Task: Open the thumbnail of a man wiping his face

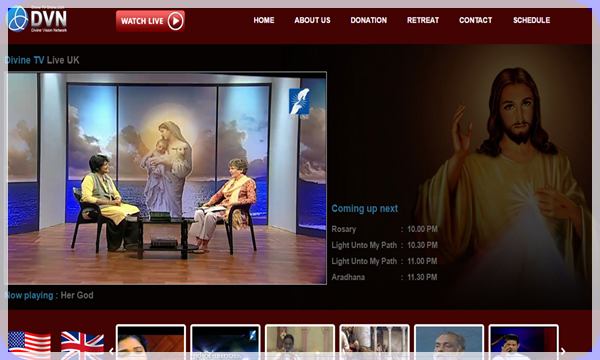Action: (524, 342)
